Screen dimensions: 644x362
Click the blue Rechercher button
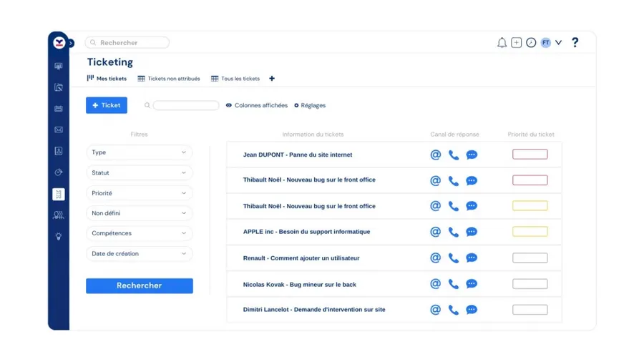coord(140,285)
